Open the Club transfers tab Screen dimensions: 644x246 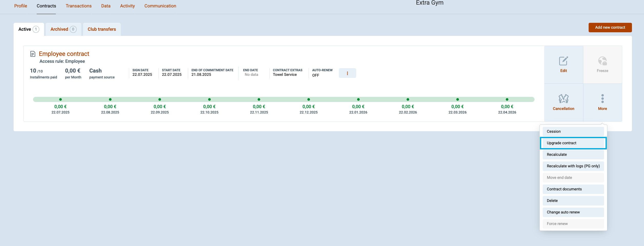click(102, 29)
